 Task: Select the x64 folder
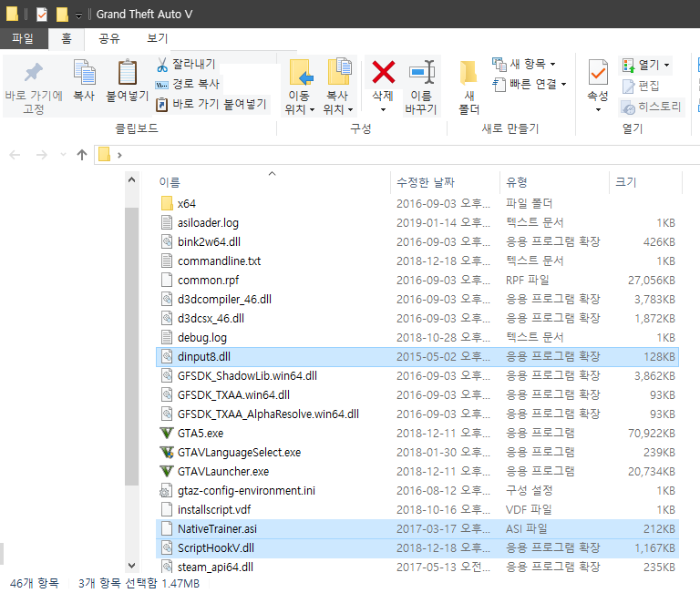(417, 204)
